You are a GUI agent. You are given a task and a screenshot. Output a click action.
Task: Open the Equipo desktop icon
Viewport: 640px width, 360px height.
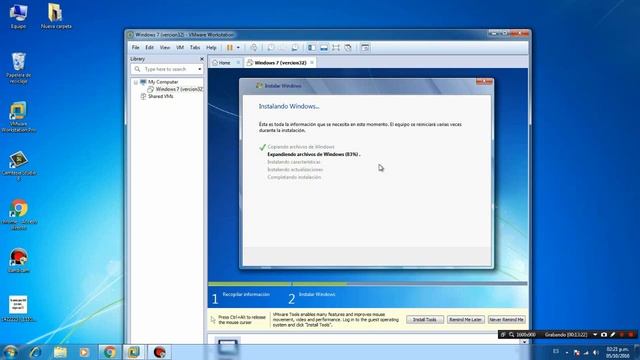18,16
